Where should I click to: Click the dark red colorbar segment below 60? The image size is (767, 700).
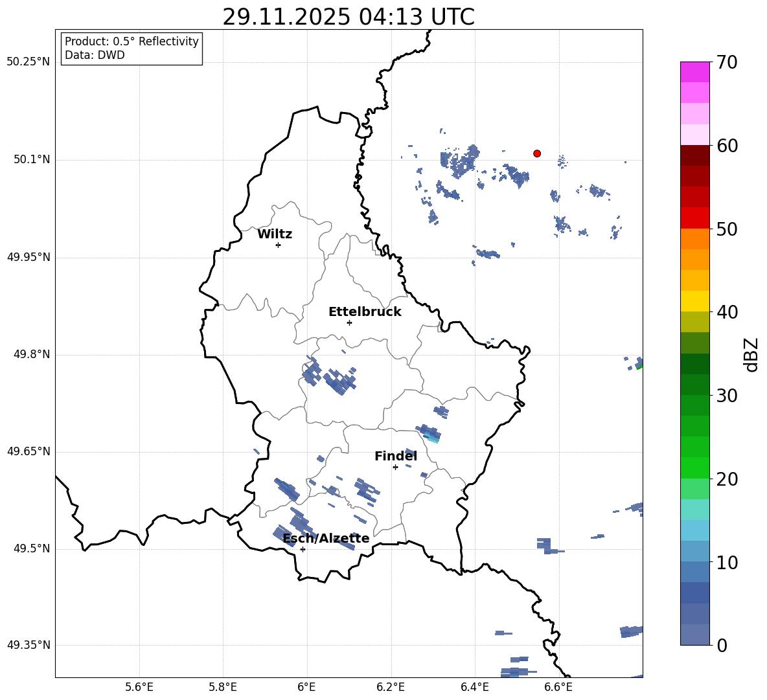click(695, 155)
